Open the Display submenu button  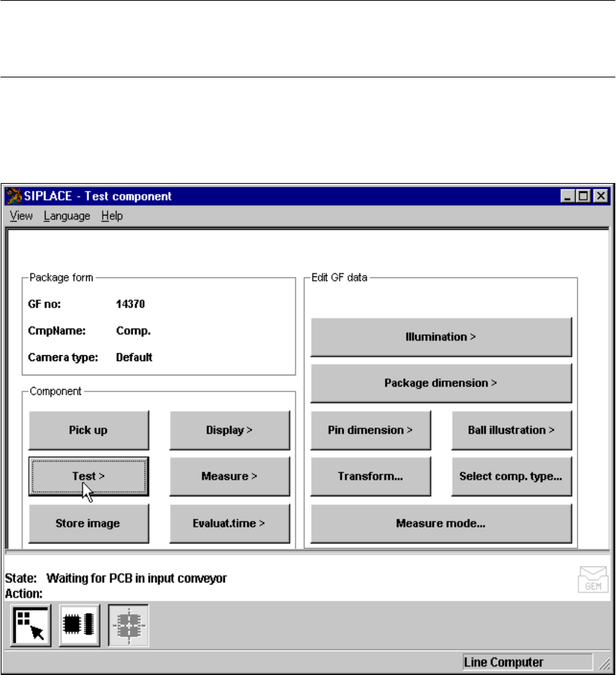[230, 430]
